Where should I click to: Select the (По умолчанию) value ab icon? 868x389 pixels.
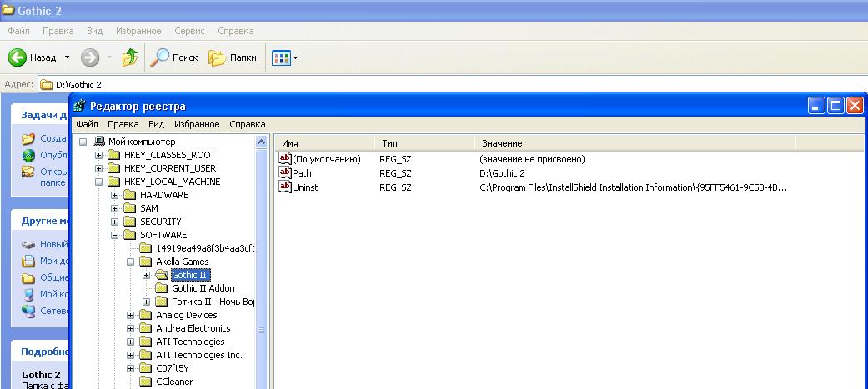[x=285, y=159]
